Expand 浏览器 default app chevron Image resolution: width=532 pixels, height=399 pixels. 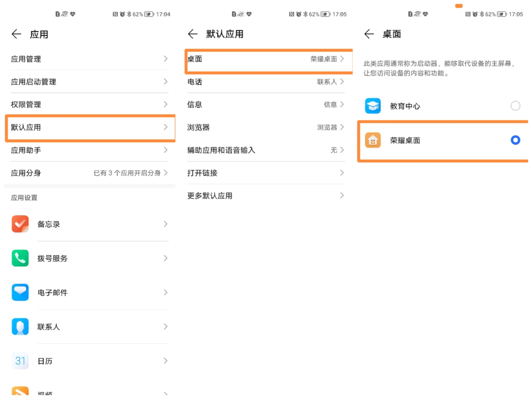[x=342, y=127]
